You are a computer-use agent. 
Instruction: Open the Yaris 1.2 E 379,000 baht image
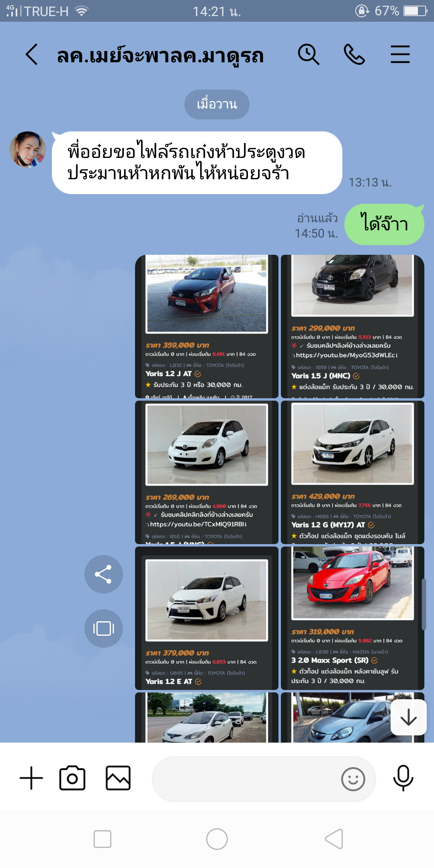pos(207,618)
